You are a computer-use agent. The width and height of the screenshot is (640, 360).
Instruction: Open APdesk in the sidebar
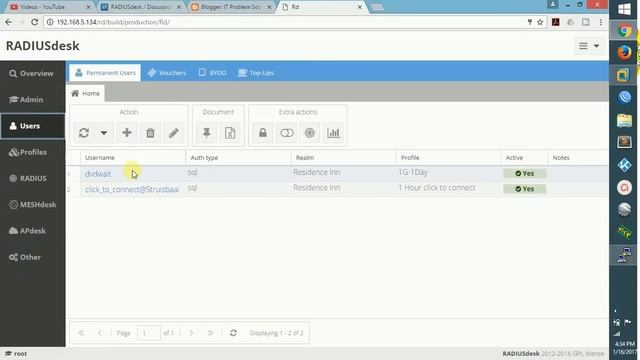32,231
